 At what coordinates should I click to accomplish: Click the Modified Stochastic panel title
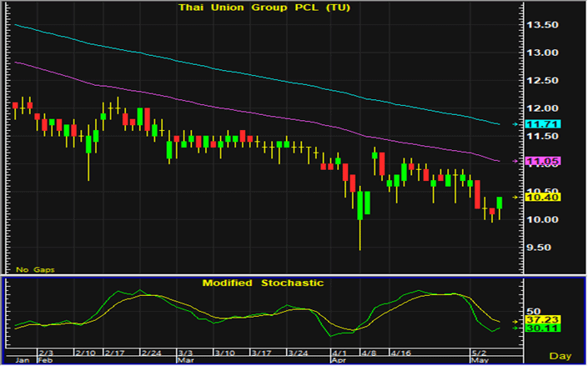(263, 283)
